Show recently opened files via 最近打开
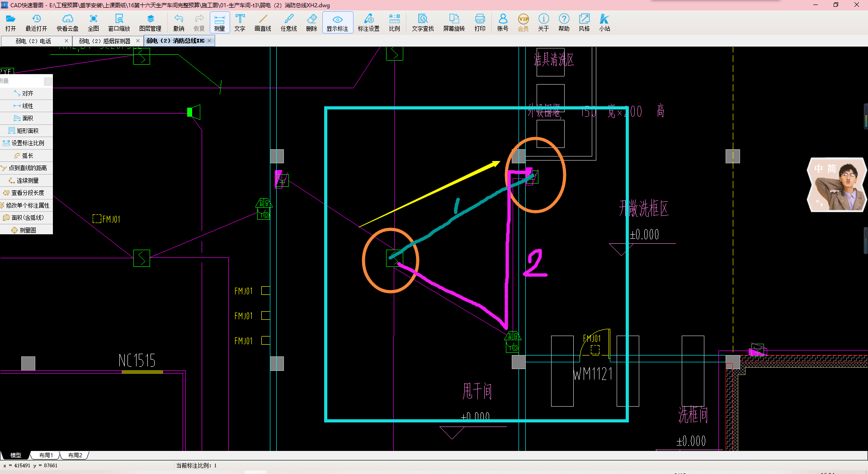Image resolution: width=868 pixels, height=474 pixels. tap(36, 23)
